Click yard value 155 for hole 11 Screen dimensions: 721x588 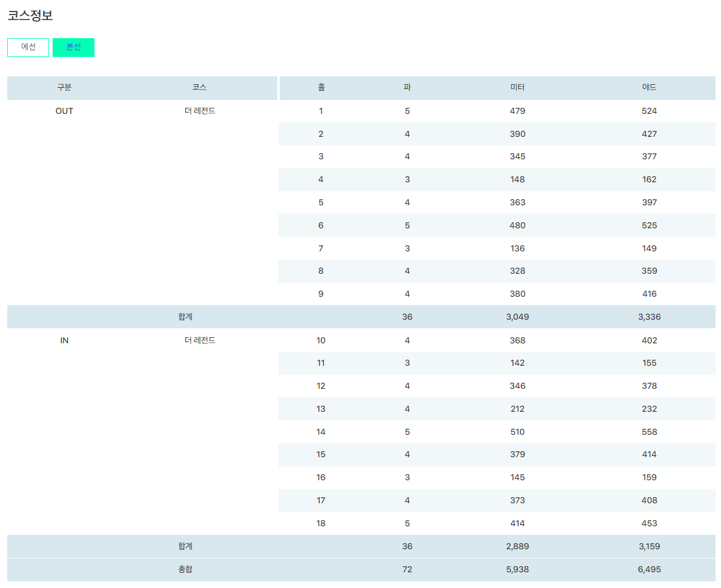650,363
